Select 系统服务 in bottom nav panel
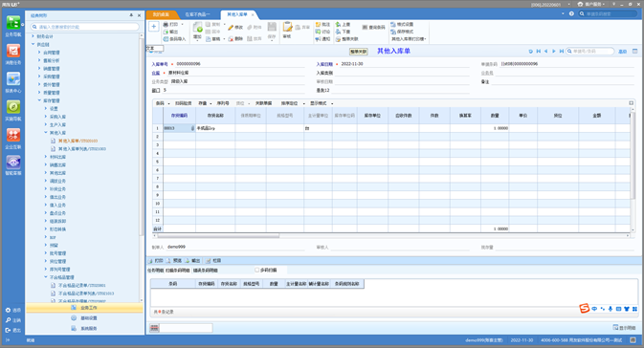 click(84, 328)
